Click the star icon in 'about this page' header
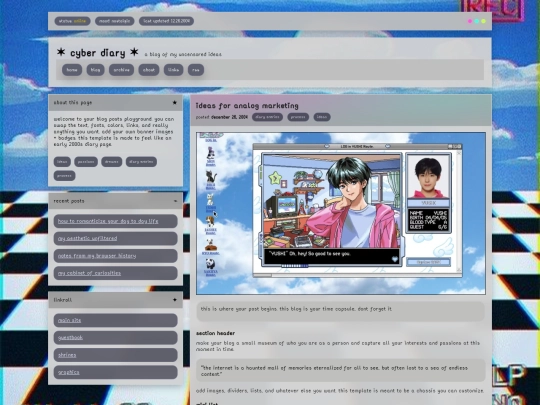The height and width of the screenshot is (405, 540). (175, 103)
